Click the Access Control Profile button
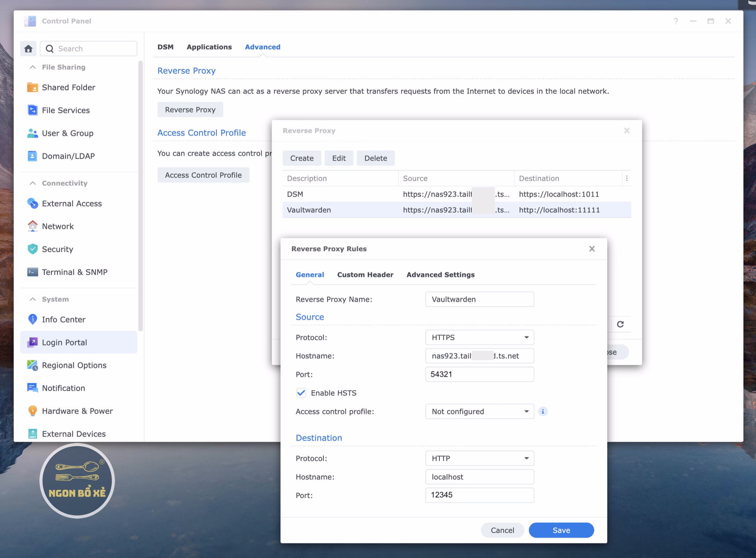 203,175
